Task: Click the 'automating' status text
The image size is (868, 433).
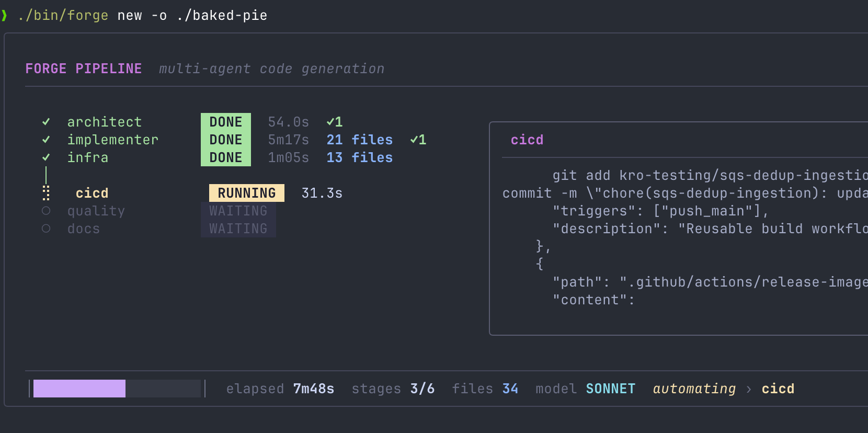Action: click(x=694, y=389)
